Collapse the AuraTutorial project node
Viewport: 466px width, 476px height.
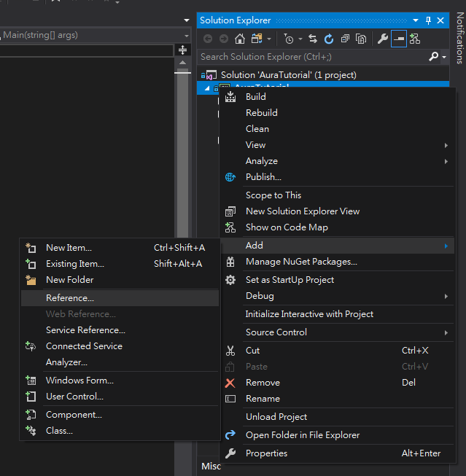(206, 87)
